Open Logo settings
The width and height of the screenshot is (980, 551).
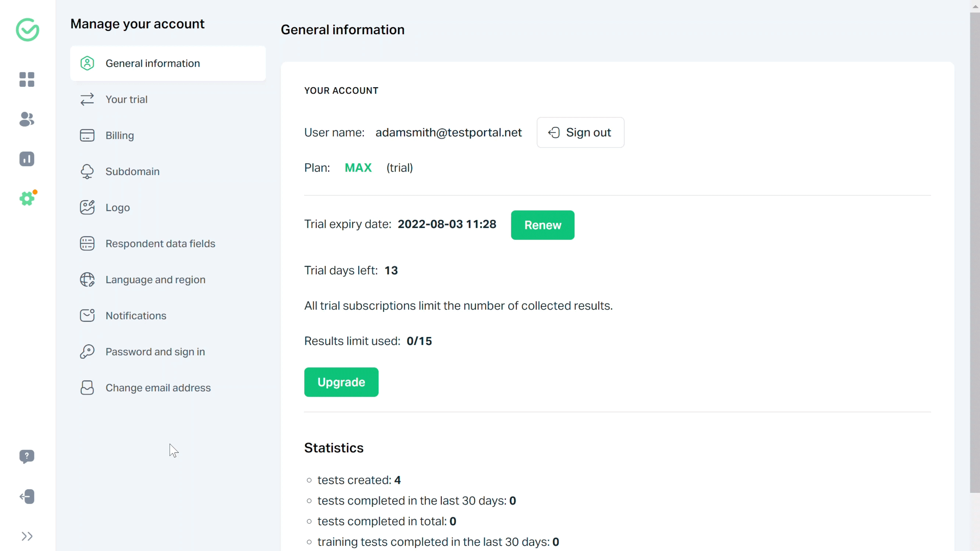coord(118,207)
